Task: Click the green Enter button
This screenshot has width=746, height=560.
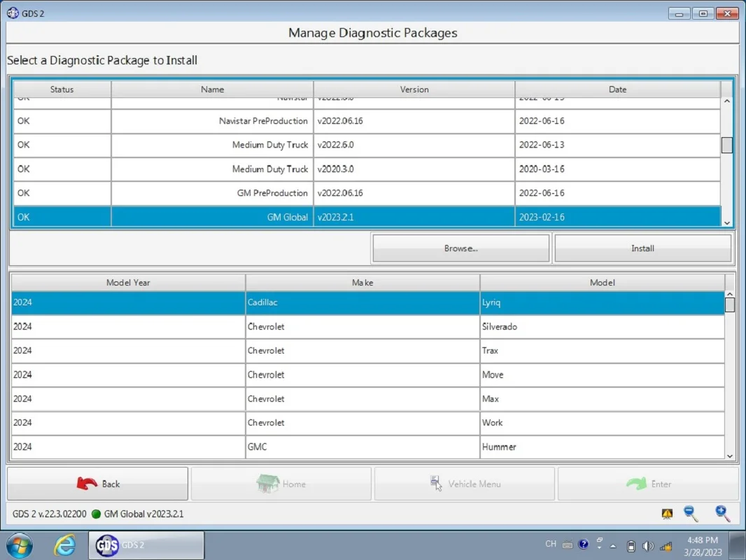Action: (x=648, y=484)
